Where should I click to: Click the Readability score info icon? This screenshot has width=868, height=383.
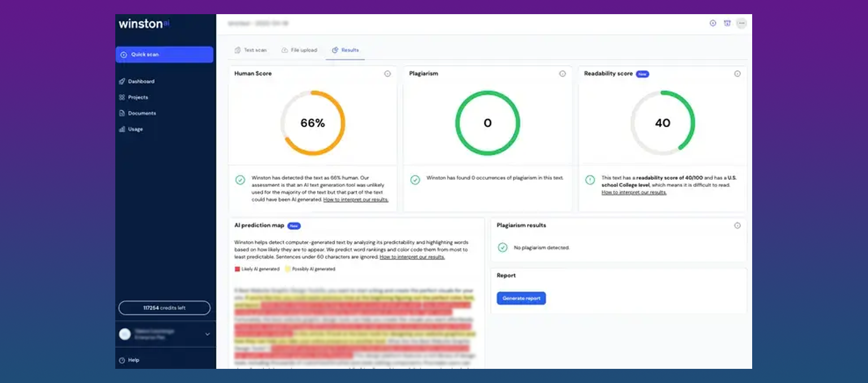pyautogui.click(x=737, y=74)
